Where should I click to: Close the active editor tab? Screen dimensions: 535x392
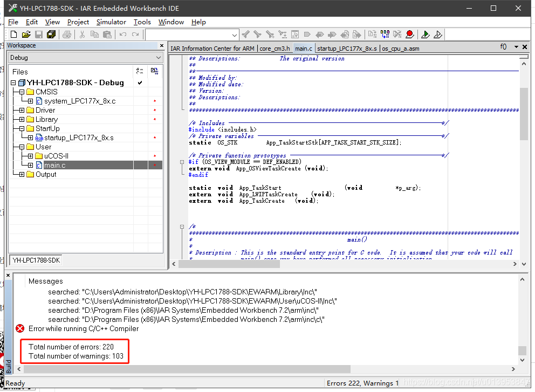pos(525,47)
